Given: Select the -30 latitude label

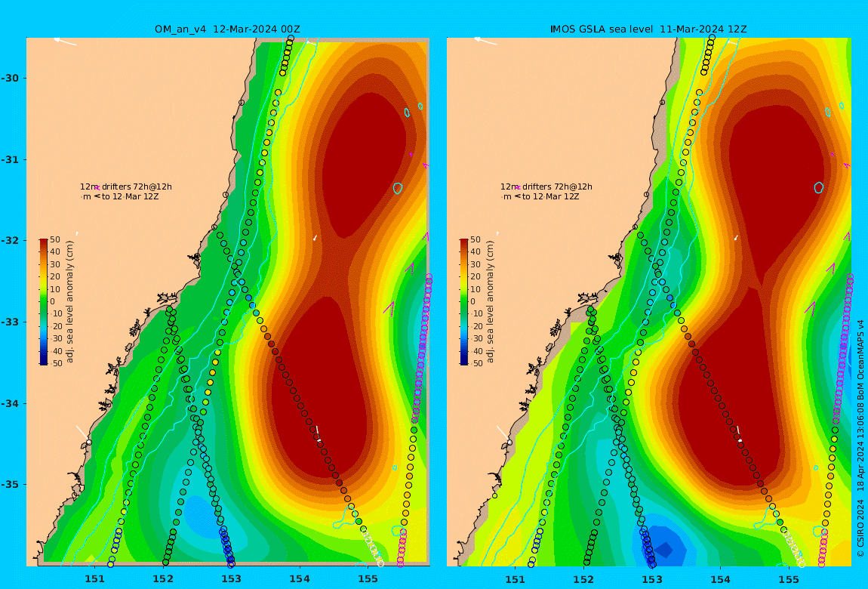Looking at the screenshot, I should (x=10, y=78).
